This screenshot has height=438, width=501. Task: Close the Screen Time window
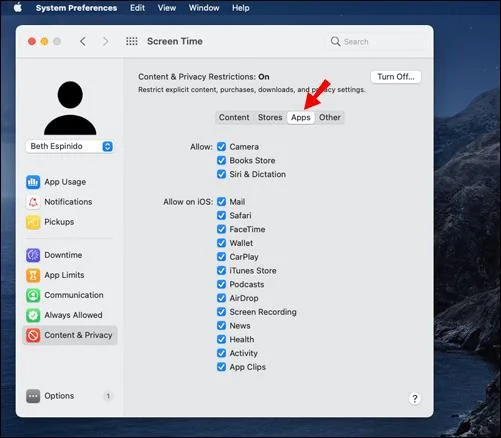point(32,41)
